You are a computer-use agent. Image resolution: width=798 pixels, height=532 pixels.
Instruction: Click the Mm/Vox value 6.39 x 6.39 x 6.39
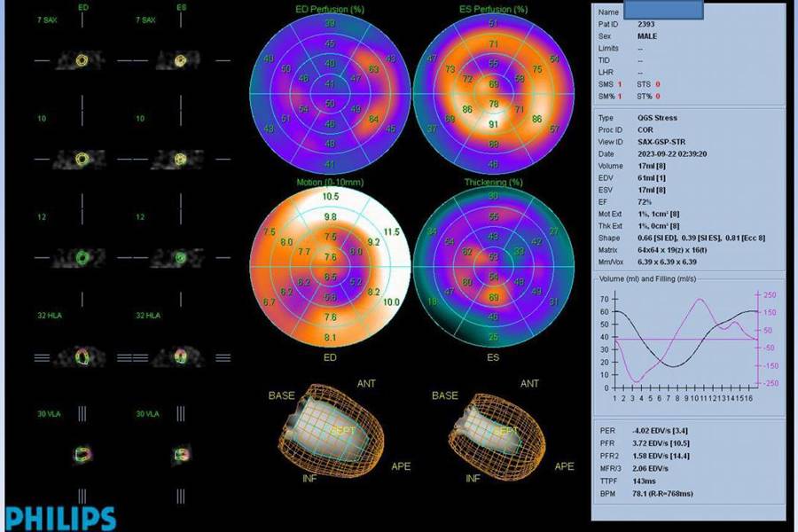pyautogui.click(x=667, y=262)
